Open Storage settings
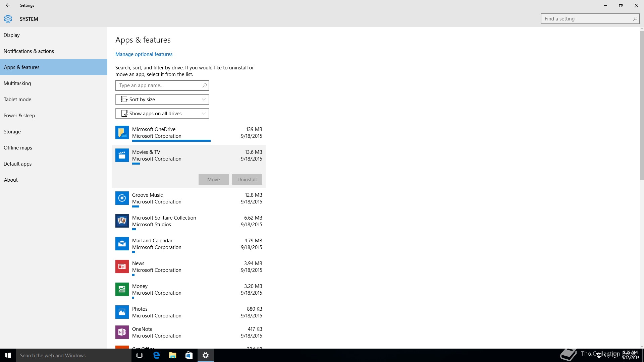The width and height of the screenshot is (644, 362). click(x=54, y=132)
